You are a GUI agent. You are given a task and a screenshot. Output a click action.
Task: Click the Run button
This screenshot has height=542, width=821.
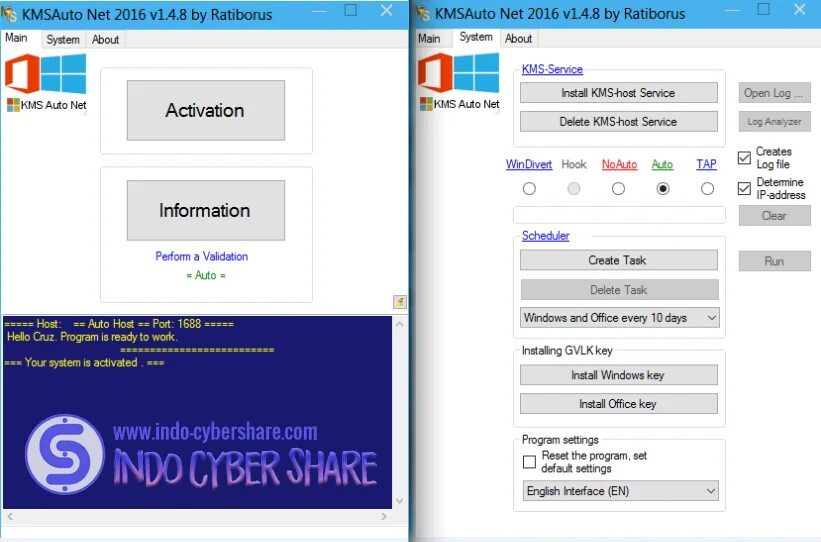pos(774,261)
